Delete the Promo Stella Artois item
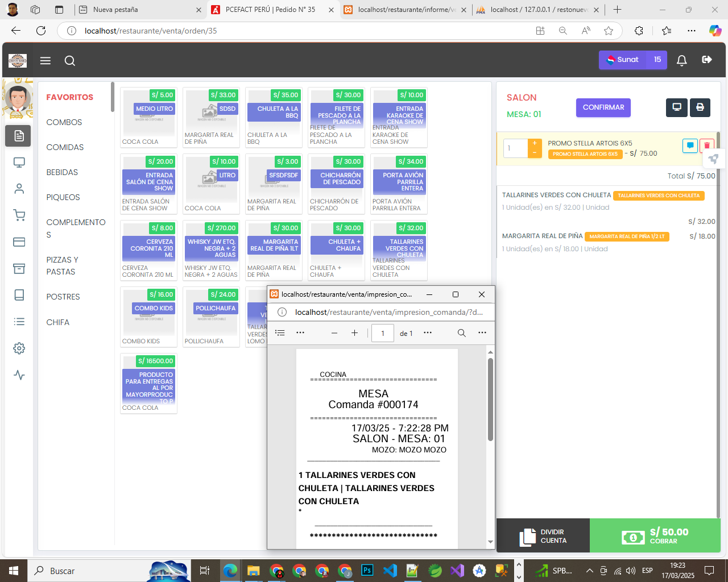This screenshot has width=728, height=582. [x=706, y=146]
